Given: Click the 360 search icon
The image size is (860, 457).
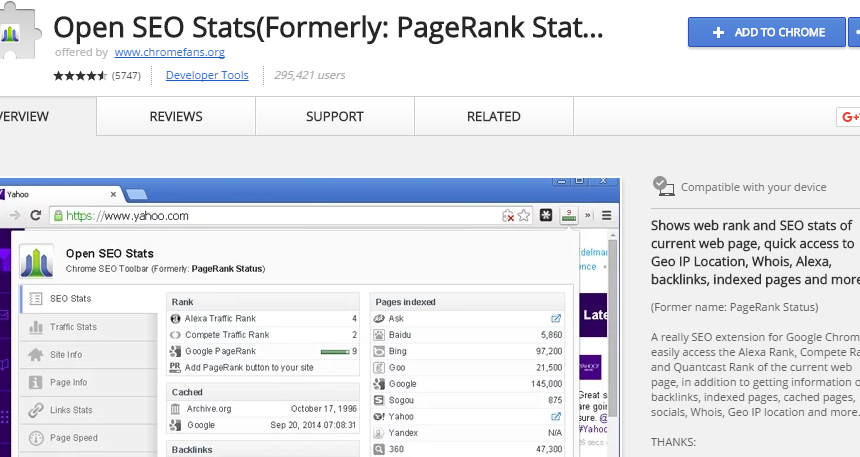Looking at the screenshot, I should click(379, 449).
